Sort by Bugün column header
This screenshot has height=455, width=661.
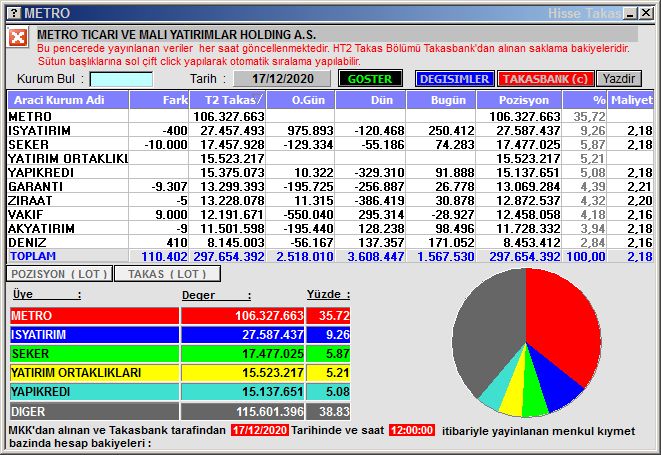(x=441, y=100)
